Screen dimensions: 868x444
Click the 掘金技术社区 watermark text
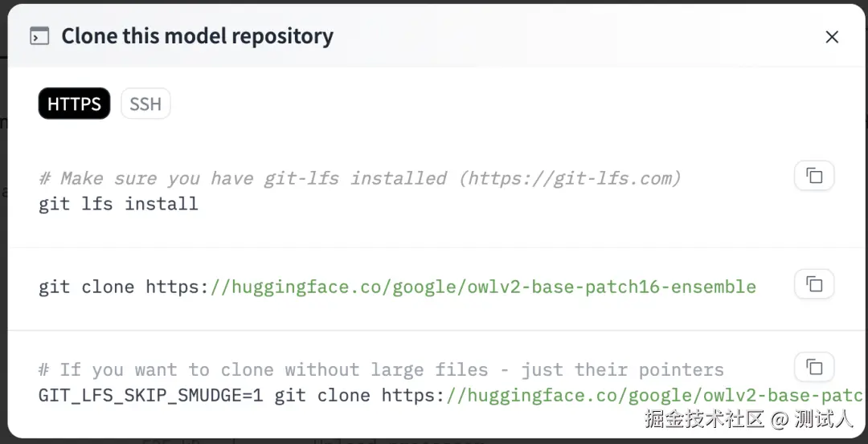[x=703, y=419]
